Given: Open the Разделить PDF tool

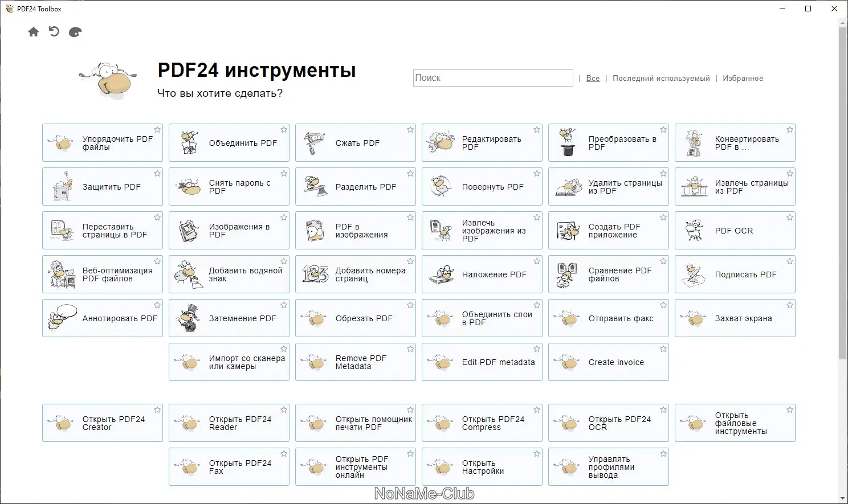Looking at the screenshot, I should [x=356, y=187].
